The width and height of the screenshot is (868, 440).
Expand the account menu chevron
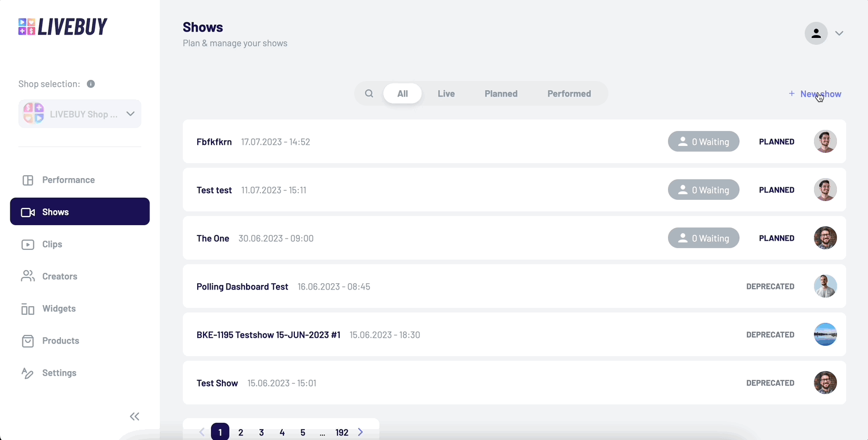[x=839, y=33]
